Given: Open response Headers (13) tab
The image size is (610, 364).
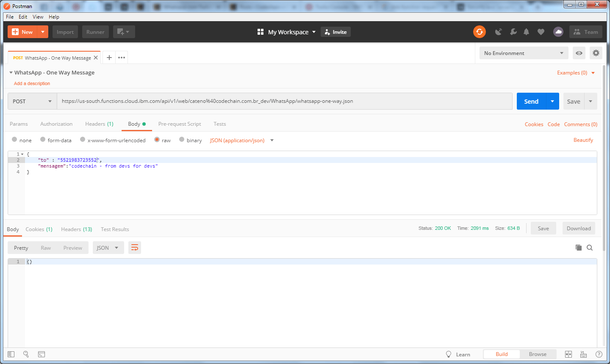Looking at the screenshot, I should (x=76, y=229).
